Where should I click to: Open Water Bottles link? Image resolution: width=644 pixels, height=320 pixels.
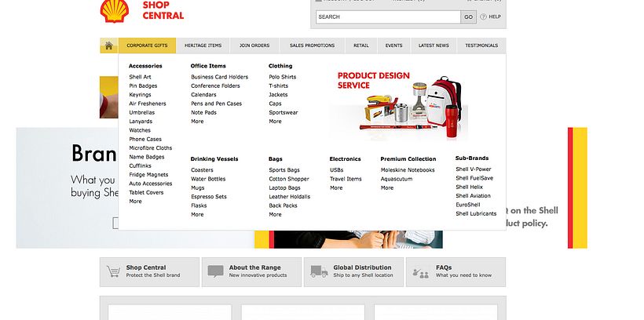pyautogui.click(x=208, y=180)
